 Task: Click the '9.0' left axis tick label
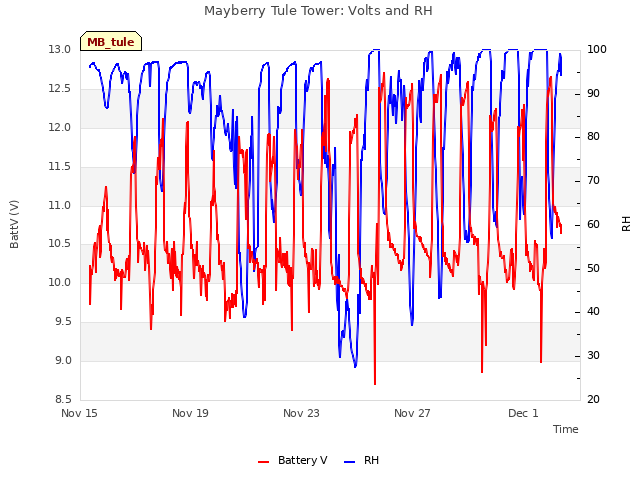click(x=63, y=360)
